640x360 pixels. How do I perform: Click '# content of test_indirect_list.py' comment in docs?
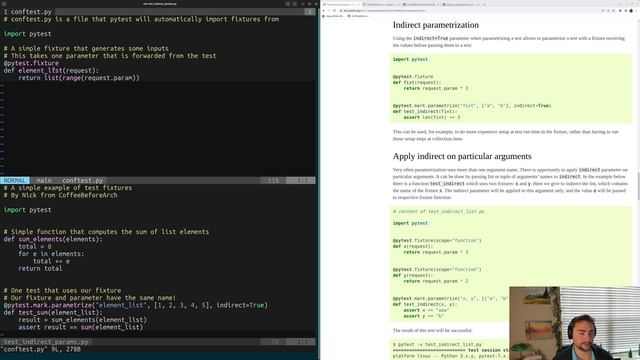coord(439,211)
